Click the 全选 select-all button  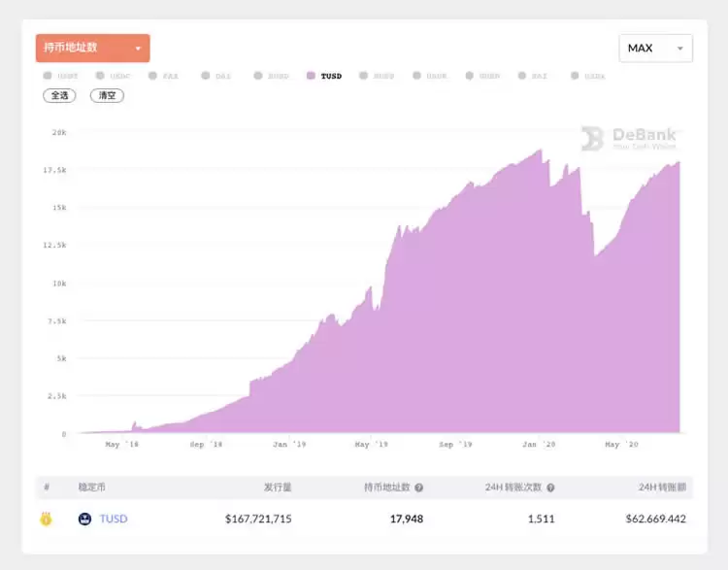pos(59,96)
